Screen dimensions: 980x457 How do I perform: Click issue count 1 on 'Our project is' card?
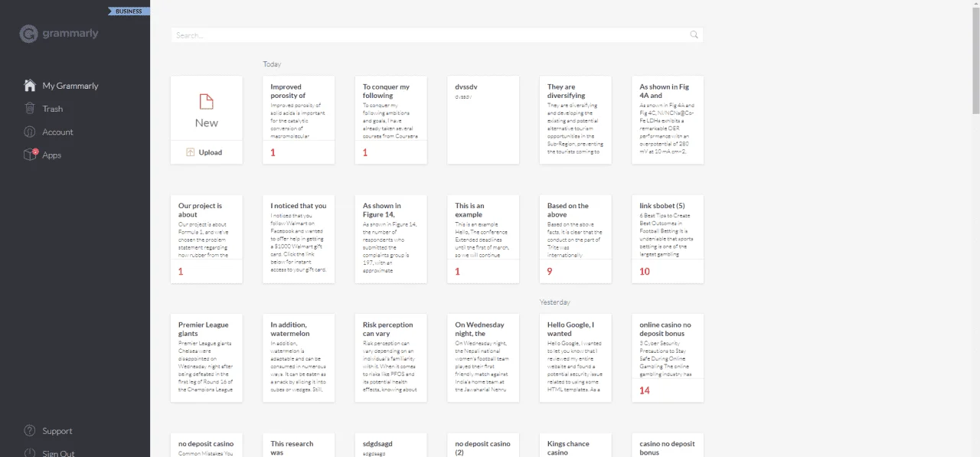[x=181, y=272]
